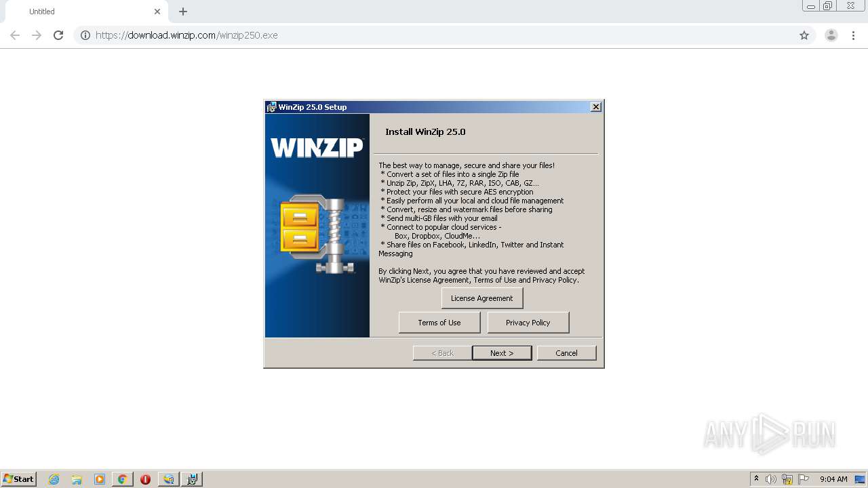The height and width of the screenshot is (488, 868).
Task: Open Windows Explorer folder icon in taskbar
Action: pyautogui.click(x=77, y=479)
